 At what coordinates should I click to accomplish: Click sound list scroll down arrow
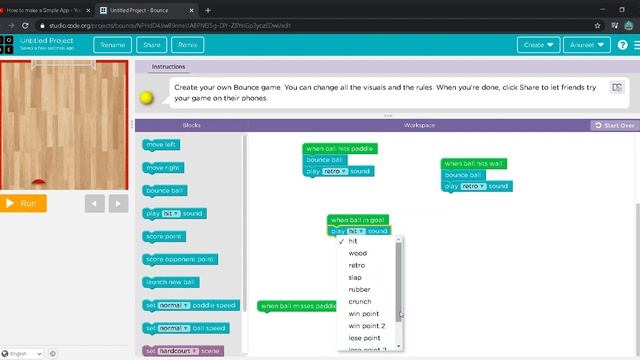pos(399,347)
